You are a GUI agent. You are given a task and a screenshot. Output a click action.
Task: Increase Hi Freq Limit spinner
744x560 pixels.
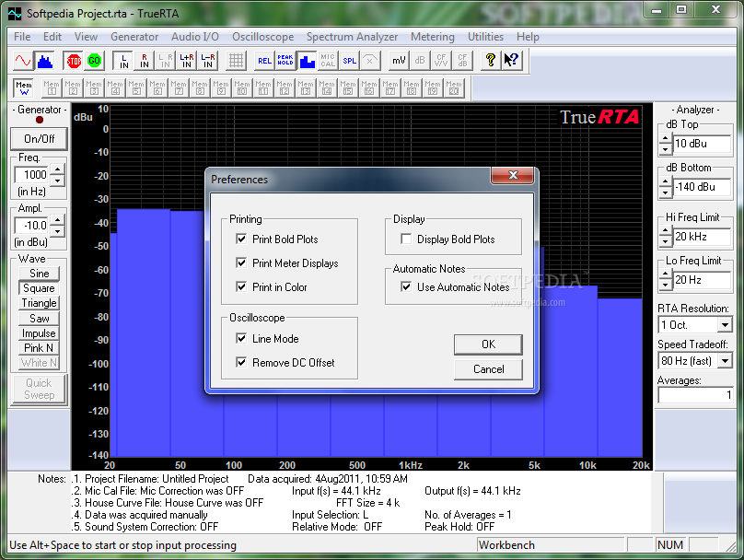[665, 231]
